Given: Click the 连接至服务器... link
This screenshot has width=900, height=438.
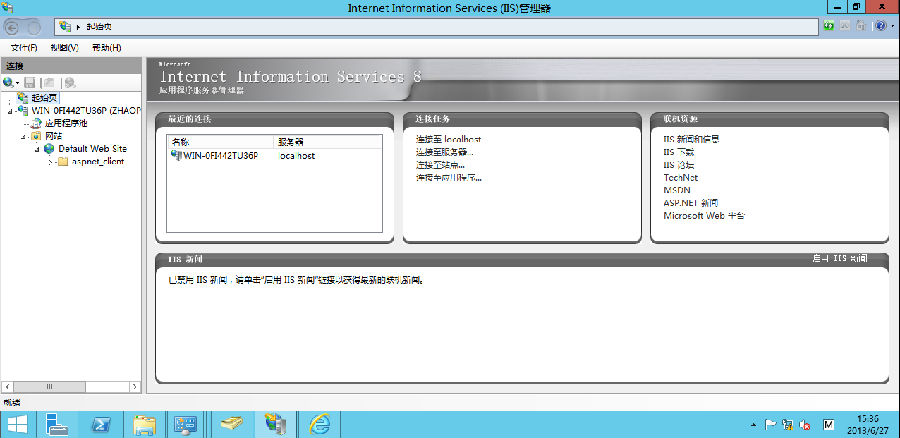Looking at the screenshot, I should coord(447,152).
